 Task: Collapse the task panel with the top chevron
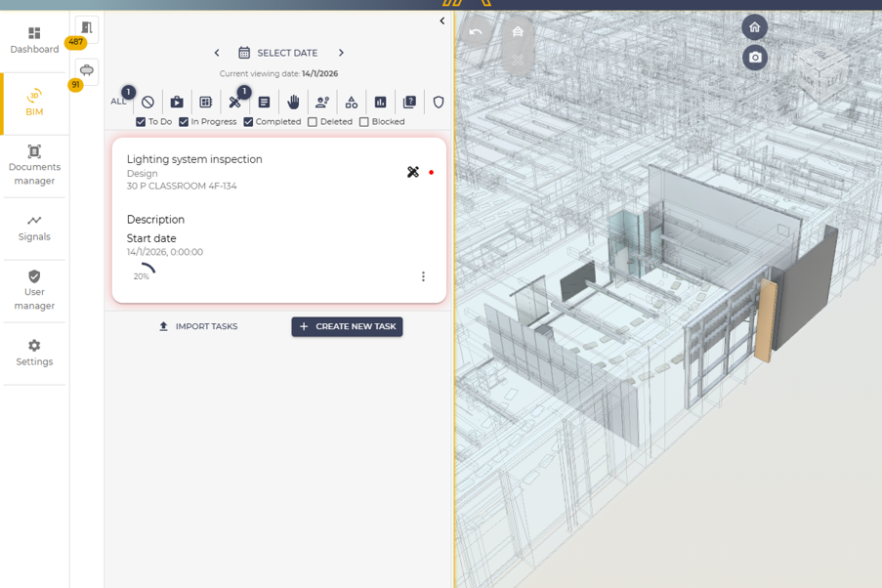click(441, 20)
